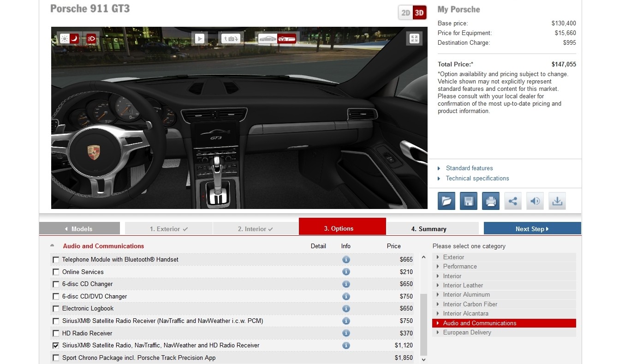637x364 pixels.
Task: Select the night mode moon icon
Action: [74, 39]
